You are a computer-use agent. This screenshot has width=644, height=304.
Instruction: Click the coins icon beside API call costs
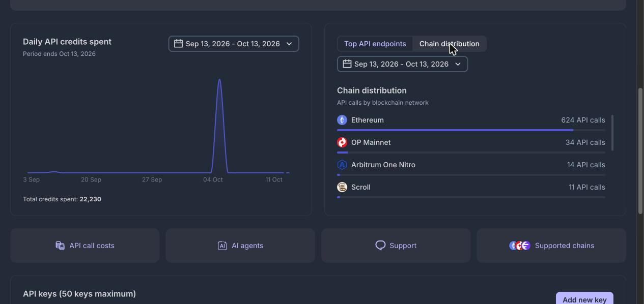point(60,246)
